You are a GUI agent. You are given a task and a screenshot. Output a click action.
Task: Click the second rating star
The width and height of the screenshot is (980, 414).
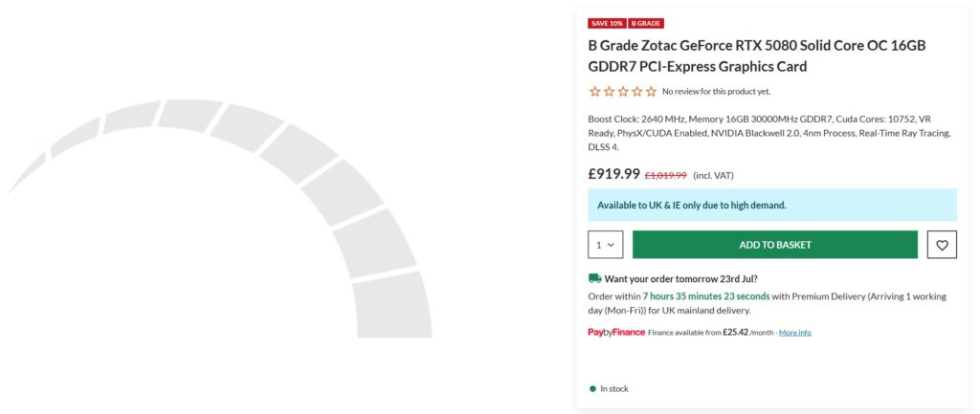coord(609,92)
